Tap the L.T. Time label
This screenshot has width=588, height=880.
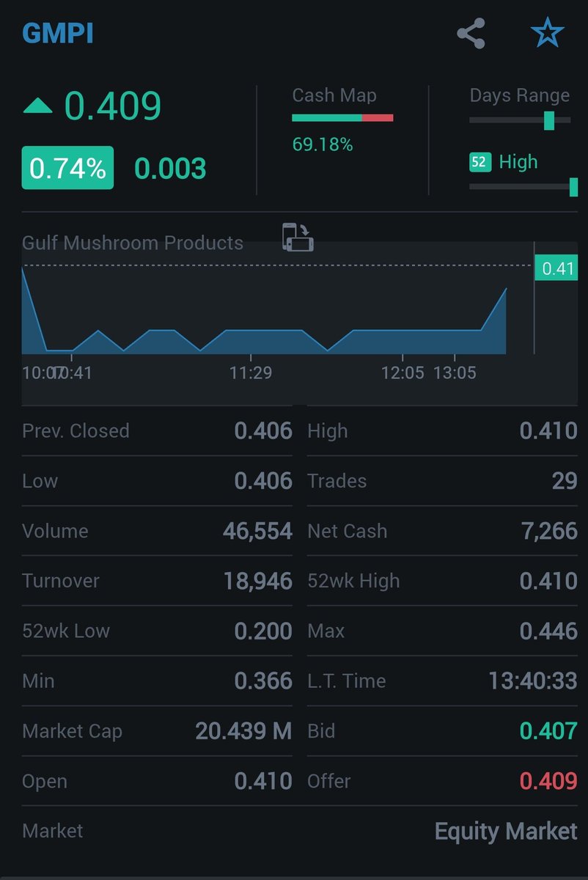[x=347, y=681]
